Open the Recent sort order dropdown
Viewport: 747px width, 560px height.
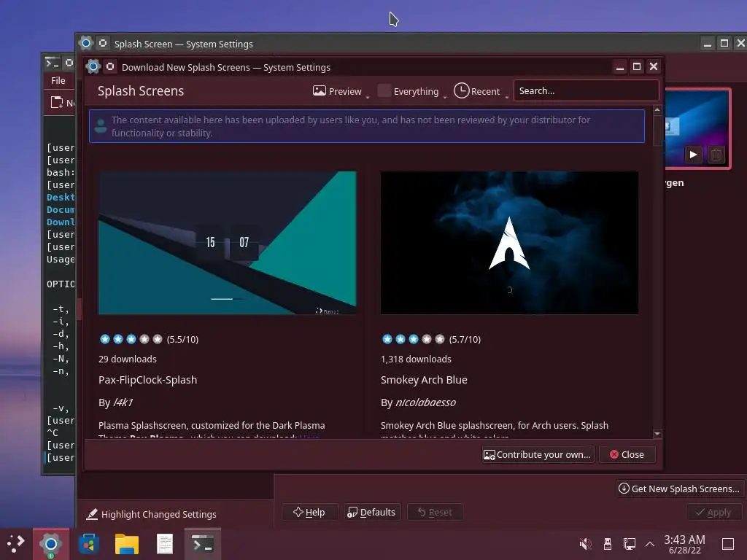[x=480, y=91]
